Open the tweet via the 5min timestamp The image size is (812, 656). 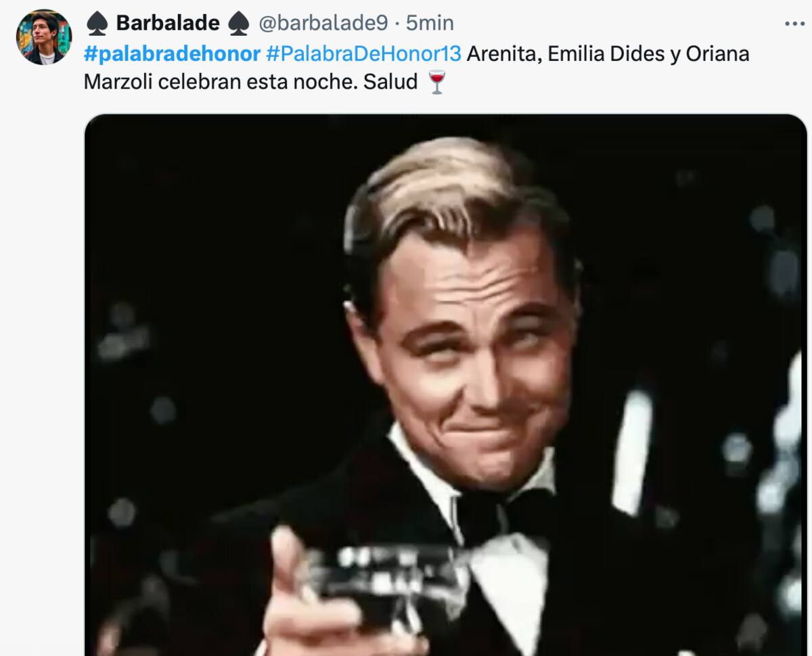pos(430,23)
